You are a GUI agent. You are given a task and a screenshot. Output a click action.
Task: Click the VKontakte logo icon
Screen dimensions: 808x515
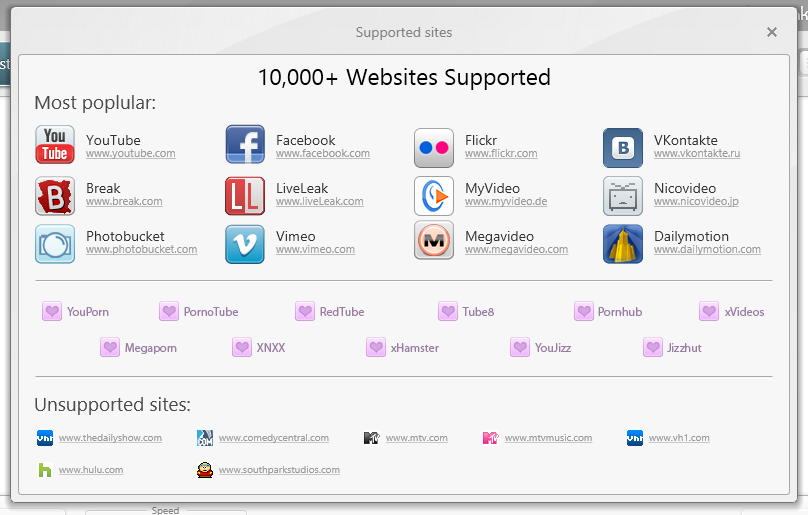click(x=623, y=148)
